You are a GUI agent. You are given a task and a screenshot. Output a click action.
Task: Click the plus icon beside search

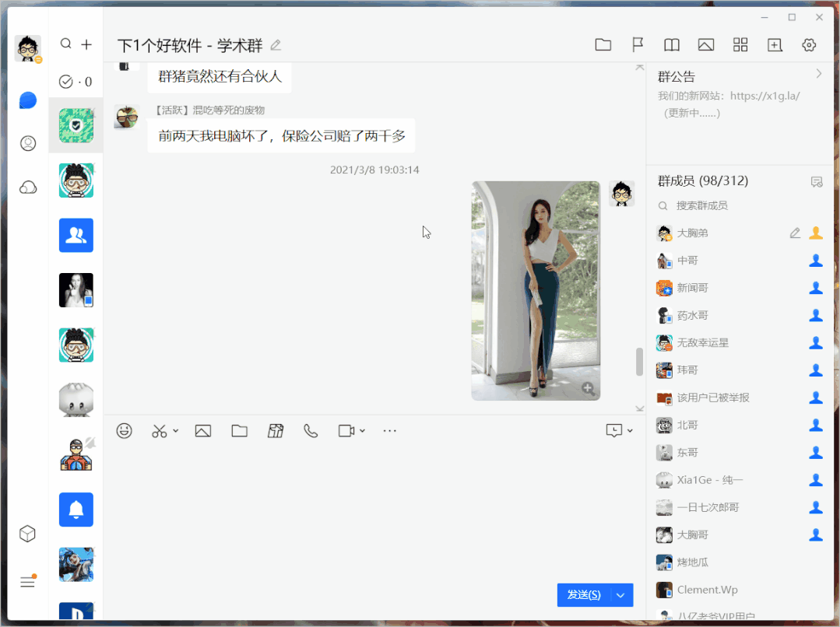pos(86,44)
